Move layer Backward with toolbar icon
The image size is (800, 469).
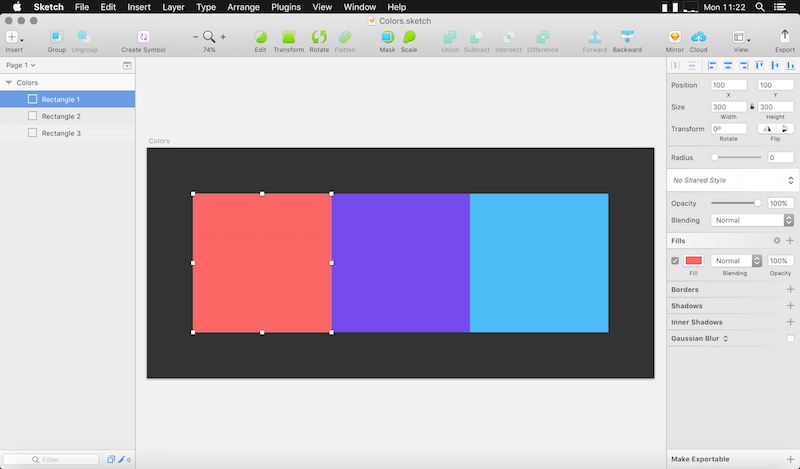pyautogui.click(x=627, y=37)
